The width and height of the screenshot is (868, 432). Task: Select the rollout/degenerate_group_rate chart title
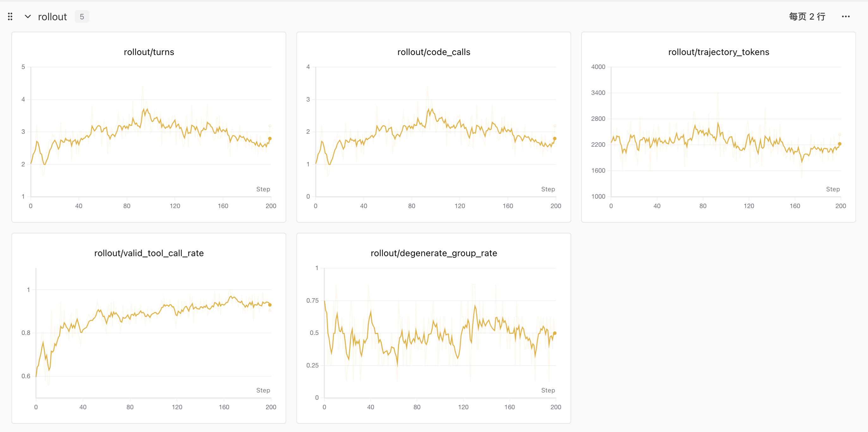(434, 253)
